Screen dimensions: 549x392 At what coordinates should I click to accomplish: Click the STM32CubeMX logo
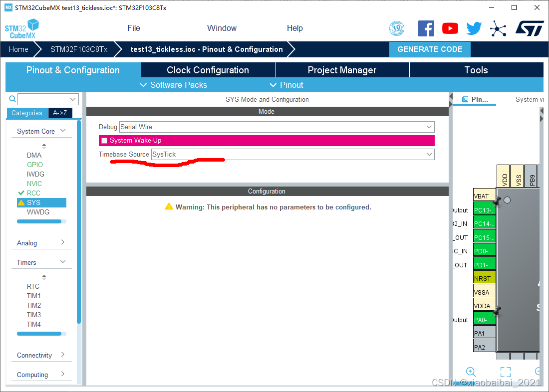pyautogui.click(x=21, y=29)
